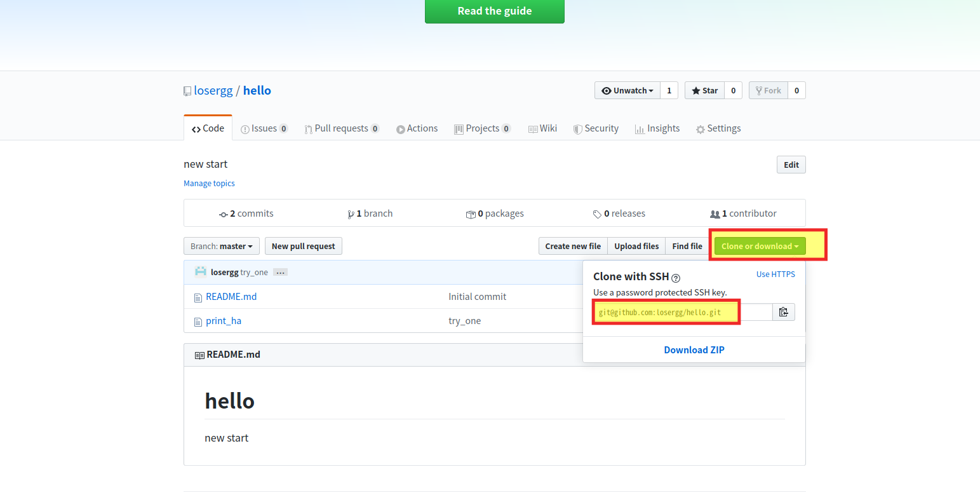Open try_one message in latest commit bar

[x=254, y=273]
